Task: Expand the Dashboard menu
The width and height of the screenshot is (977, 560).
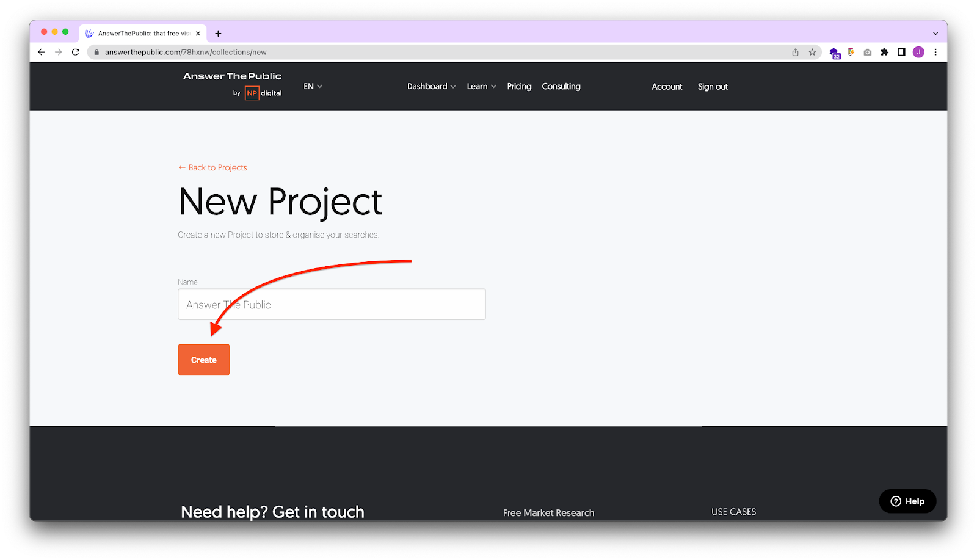Action: coord(432,87)
